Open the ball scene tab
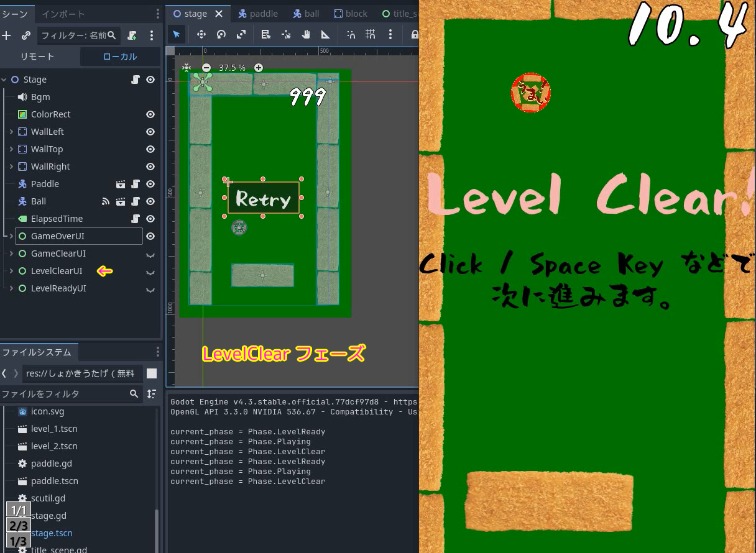Image resolution: width=756 pixels, height=553 pixels. click(x=305, y=14)
